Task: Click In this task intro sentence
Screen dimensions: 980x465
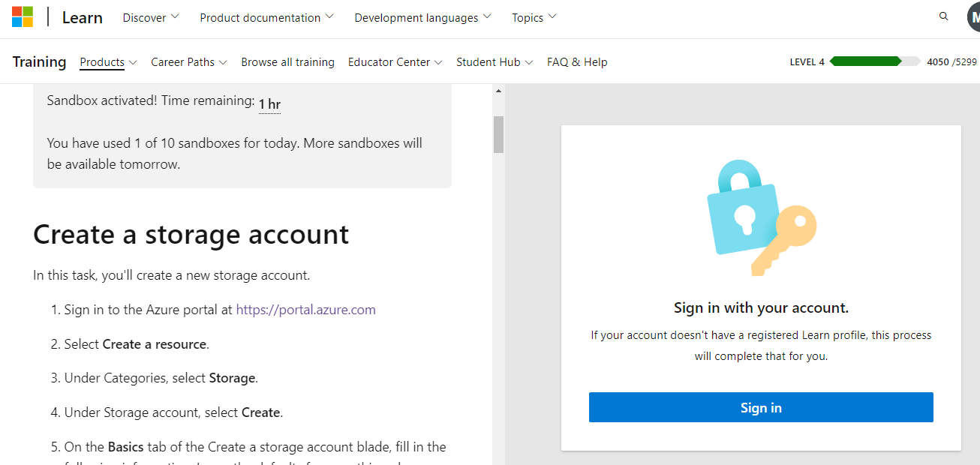Action: [x=171, y=275]
